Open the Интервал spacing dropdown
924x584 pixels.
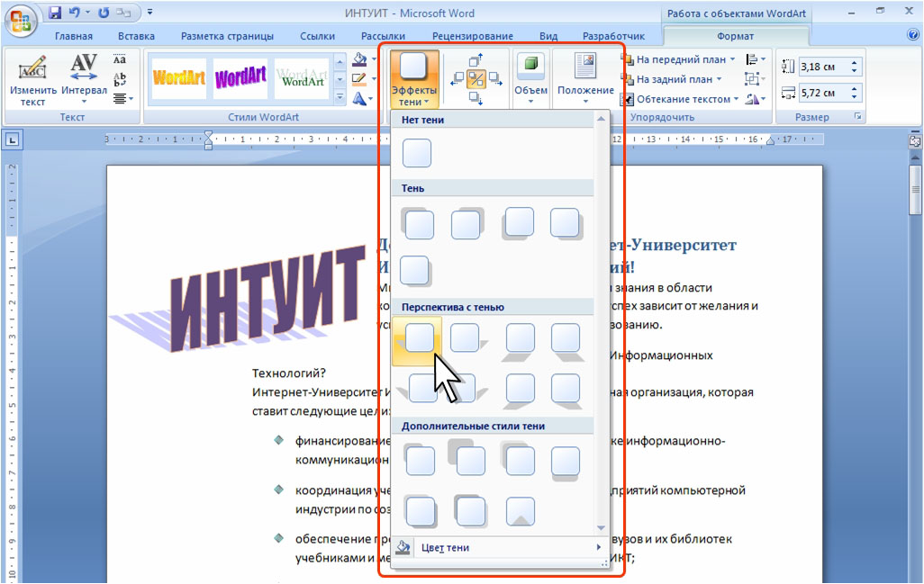click(x=84, y=80)
